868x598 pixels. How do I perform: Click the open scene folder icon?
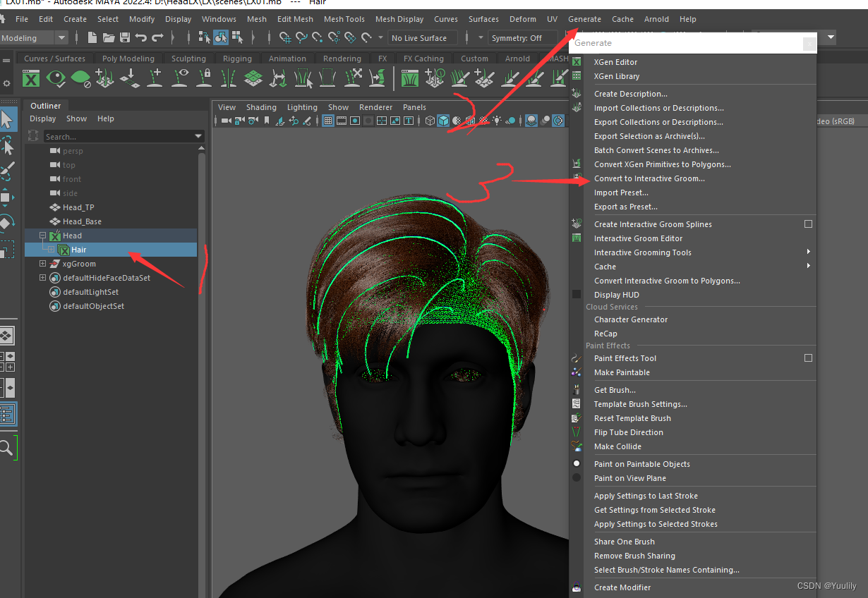click(x=109, y=37)
